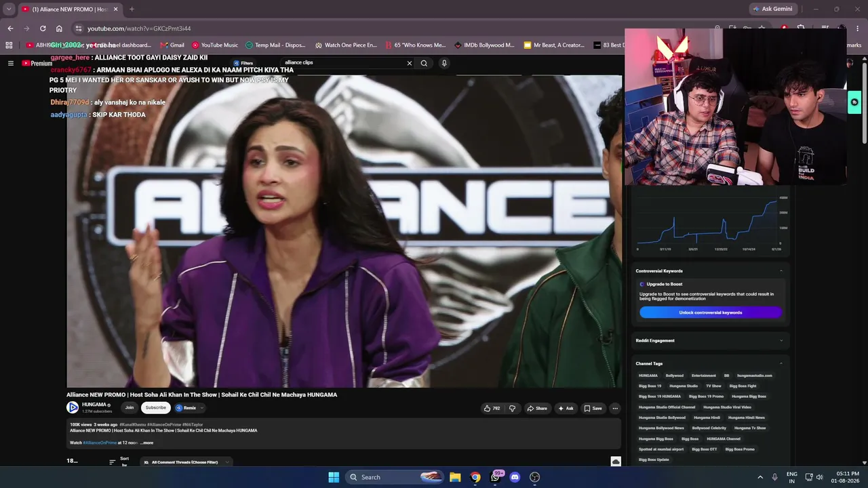Select the Bigg Boss 19 channel tag
868x488 pixels.
pyautogui.click(x=650, y=386)
